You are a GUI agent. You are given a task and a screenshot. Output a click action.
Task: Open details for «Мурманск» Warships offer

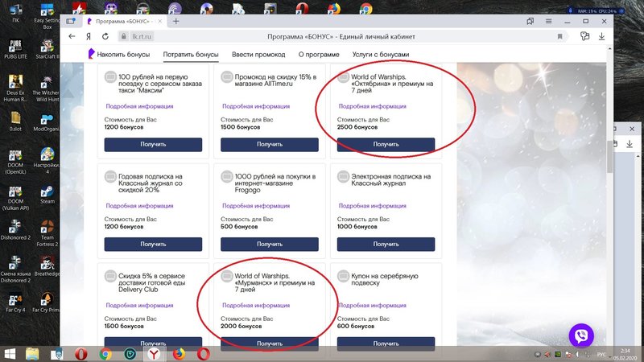(256, 306)
